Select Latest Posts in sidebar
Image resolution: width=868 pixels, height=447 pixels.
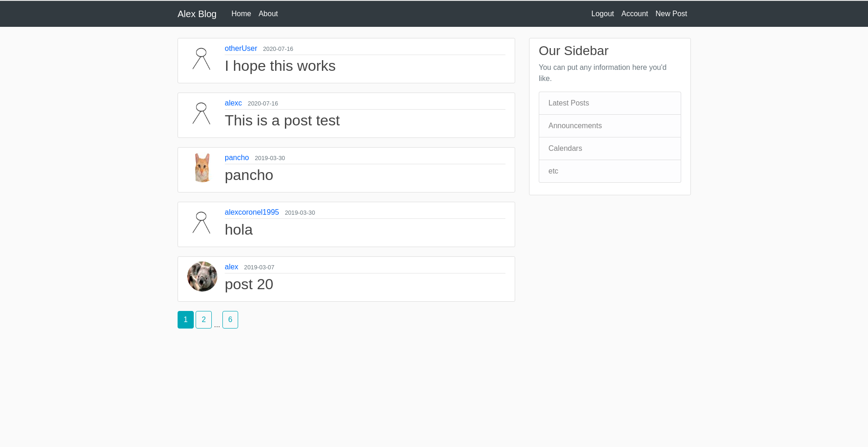[x=610, y=103]
